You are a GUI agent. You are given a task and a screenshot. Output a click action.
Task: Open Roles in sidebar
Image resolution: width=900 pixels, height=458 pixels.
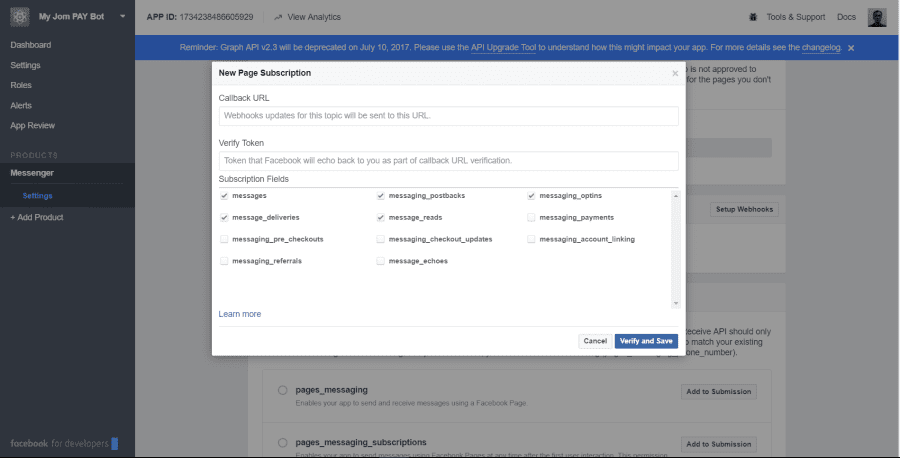tap(21, 85)
